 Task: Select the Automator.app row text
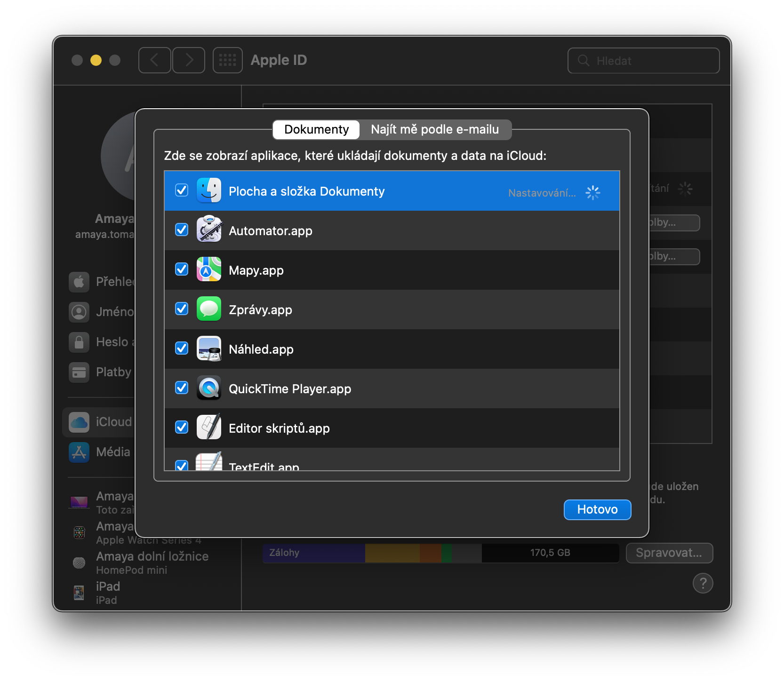(x=271, y=231)
